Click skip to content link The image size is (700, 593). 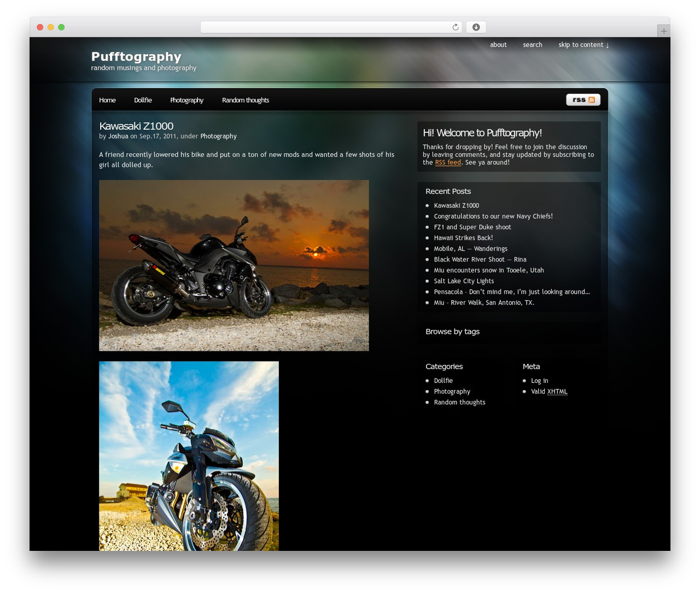[x=584, y=45]
